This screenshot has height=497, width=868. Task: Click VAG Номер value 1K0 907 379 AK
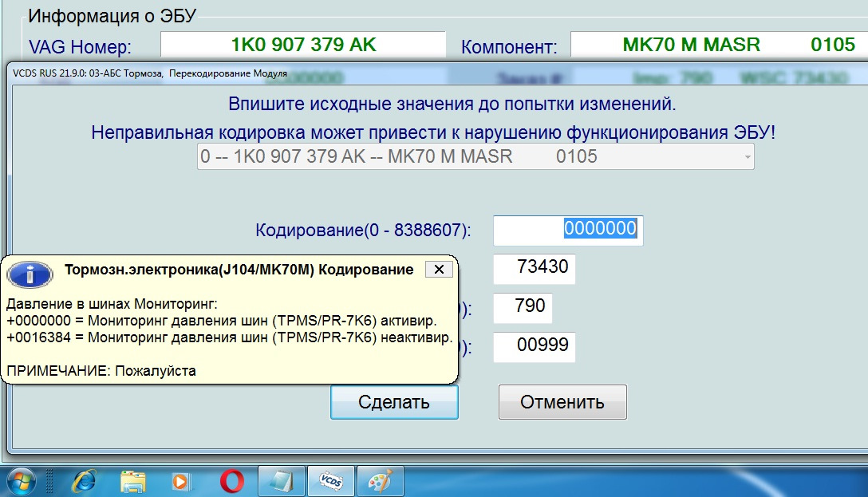[303, 45]
